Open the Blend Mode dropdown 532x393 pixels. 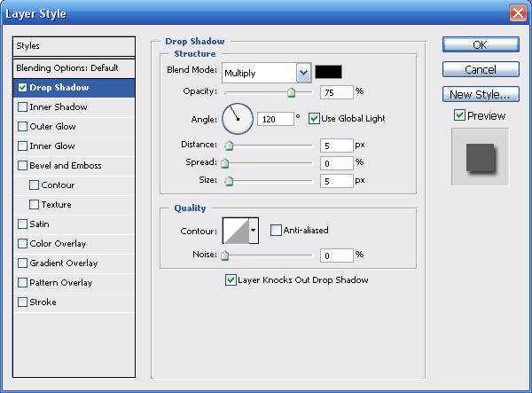click(303, 73)
